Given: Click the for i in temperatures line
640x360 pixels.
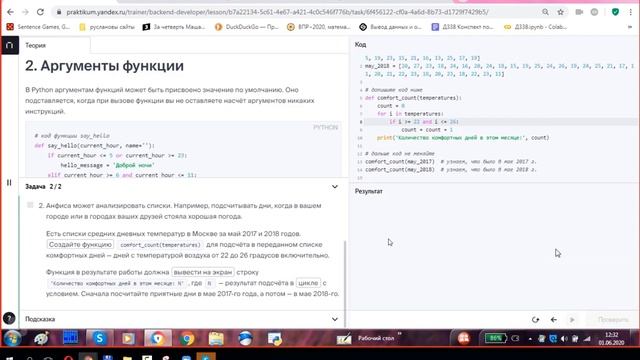Looking at the screenshot, I should tap(410, 114).
